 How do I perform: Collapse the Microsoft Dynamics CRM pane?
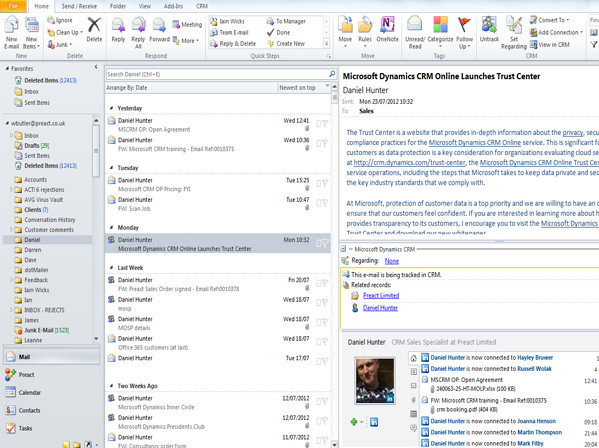click(x=343, y=249)
